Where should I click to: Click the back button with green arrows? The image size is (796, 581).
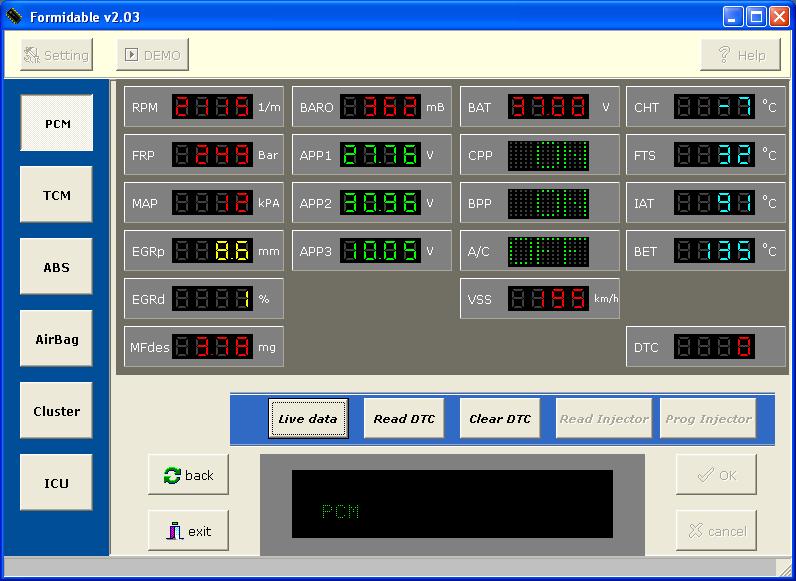[188, 475]
